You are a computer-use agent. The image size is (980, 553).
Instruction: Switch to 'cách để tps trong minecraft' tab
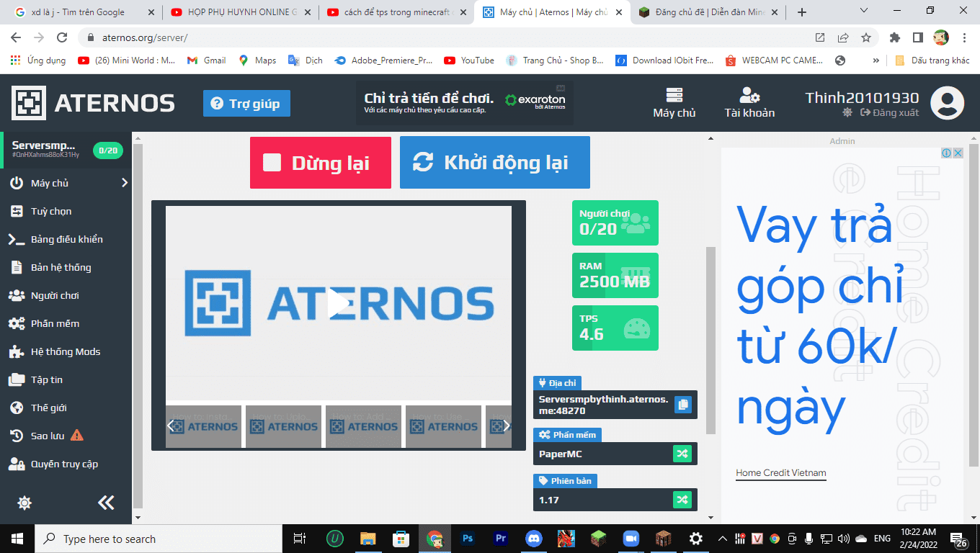[397, 12]
